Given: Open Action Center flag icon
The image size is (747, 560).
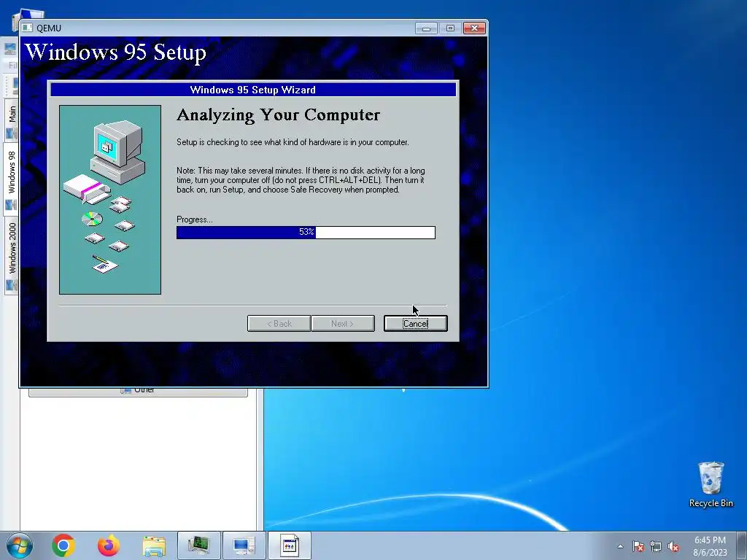Looking at the screenshot, I should point(638,546).
